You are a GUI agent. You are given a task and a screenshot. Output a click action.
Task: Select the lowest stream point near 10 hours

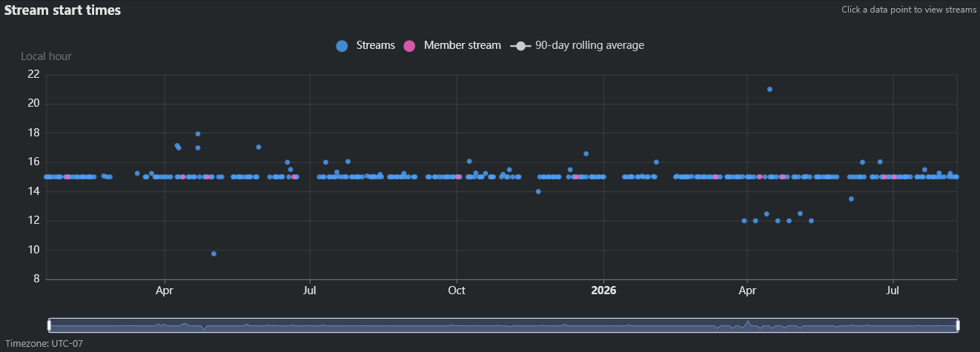(213, 253)
